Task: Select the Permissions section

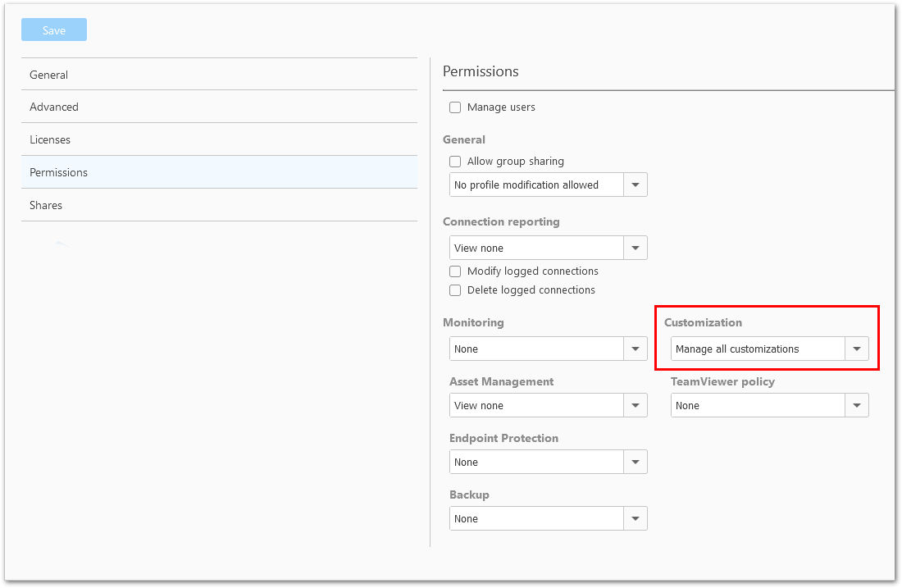Action: pyautogui.click(x=219, y=172)
